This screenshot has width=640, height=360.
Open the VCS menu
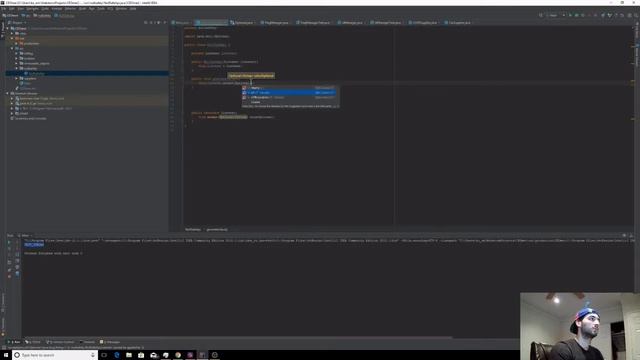(110, 9)
